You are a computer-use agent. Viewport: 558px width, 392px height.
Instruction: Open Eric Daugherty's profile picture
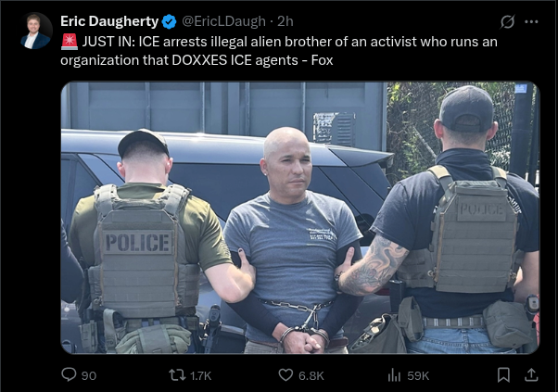(35, 31)
